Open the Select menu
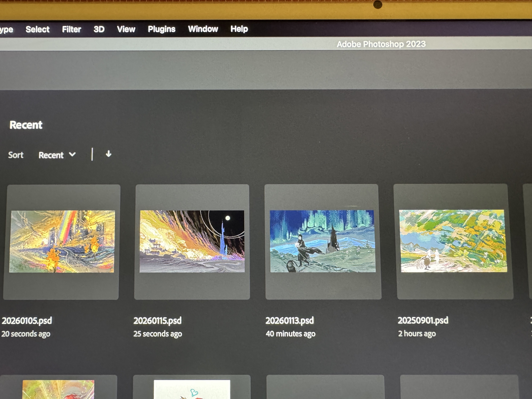Viewport: 532px width, 399px height. [x=38, y=29]
